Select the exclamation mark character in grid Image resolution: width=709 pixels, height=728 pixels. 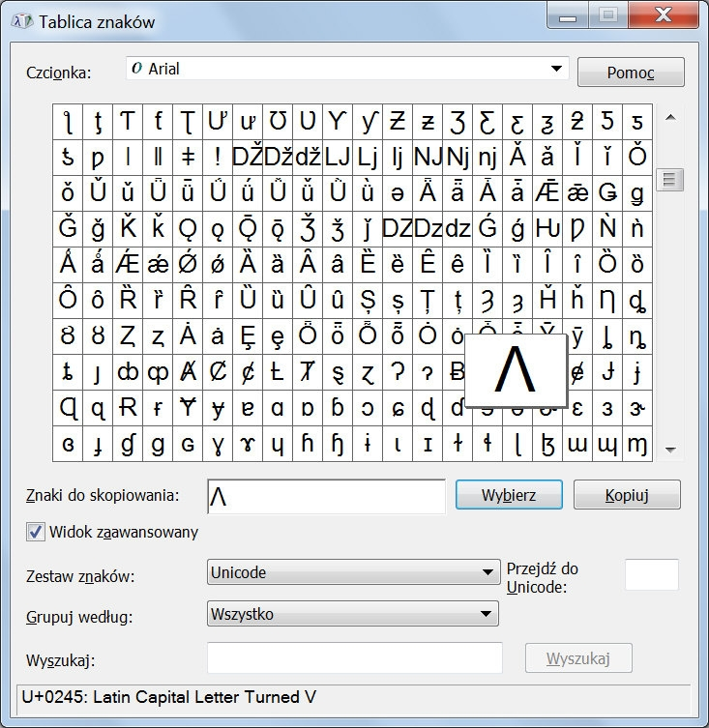[x=218, y=157]
